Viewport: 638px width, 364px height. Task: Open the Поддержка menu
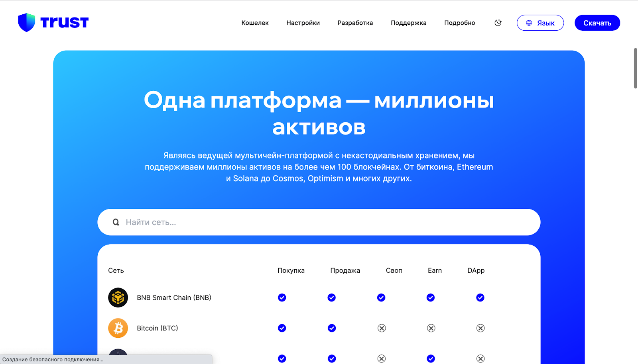(x=409, y=23)
